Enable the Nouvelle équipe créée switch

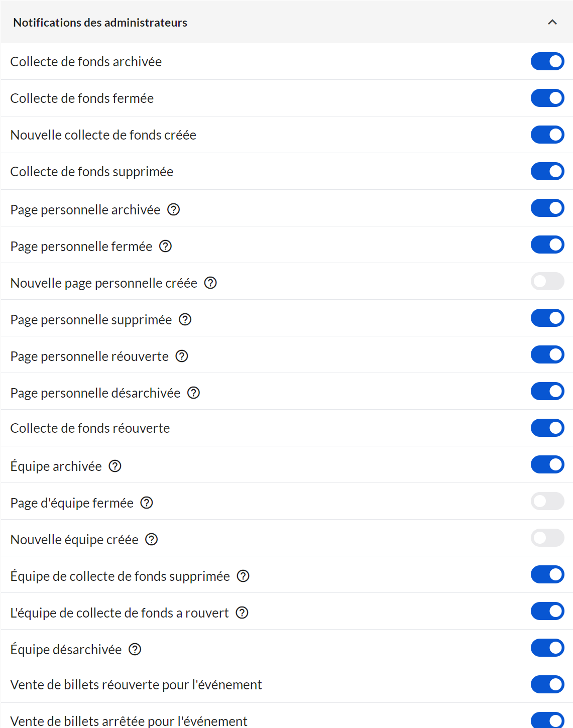(x=547, y=538)
